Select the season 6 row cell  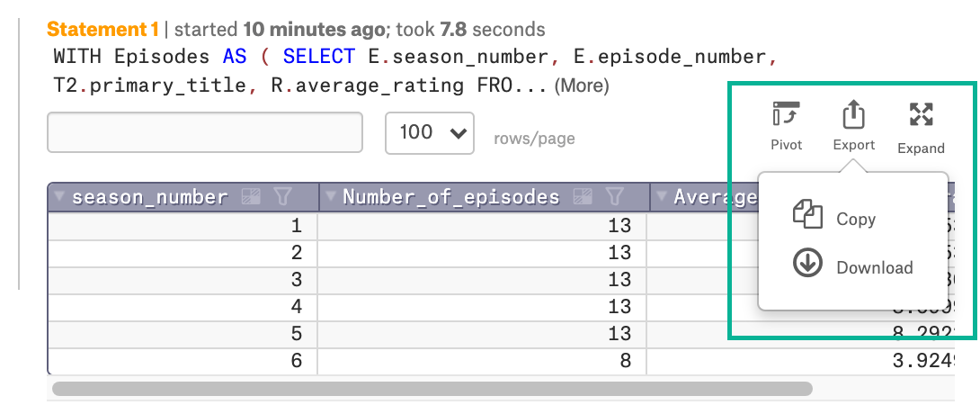pos(183,361)
